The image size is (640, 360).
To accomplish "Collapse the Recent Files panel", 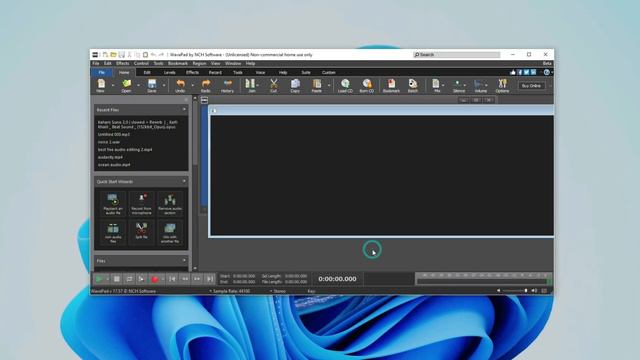I will coord(184,109).
